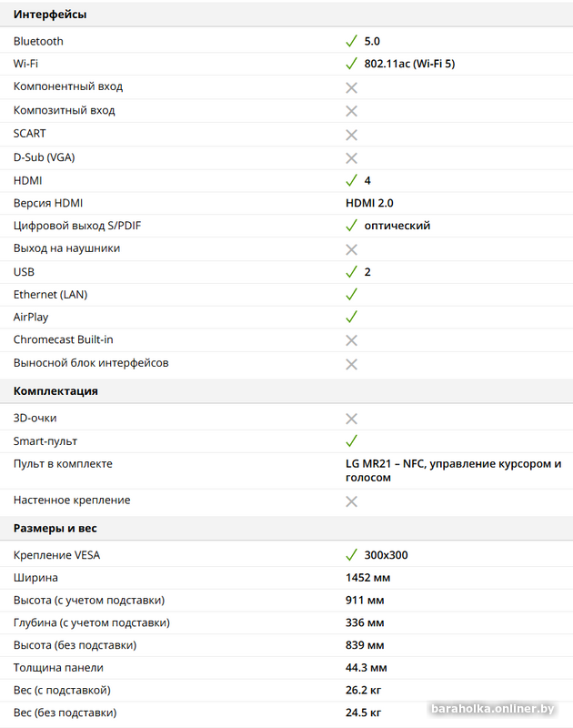Click the gray cross for Chromecast Built-in

click(x=351, y=340)
